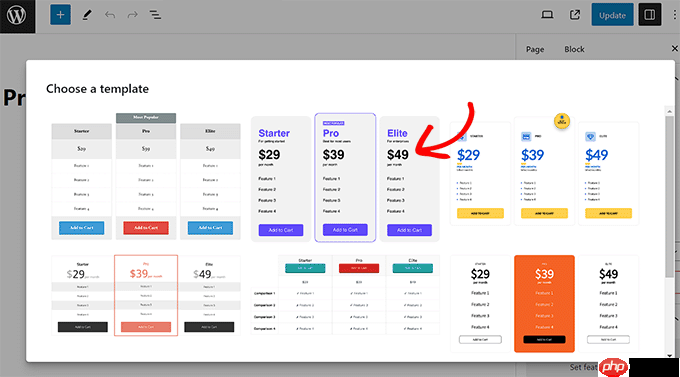Open View Page external link icon
Image resolution: width=680 pixels, height=377 pixels.
click(x=575, y=15)
